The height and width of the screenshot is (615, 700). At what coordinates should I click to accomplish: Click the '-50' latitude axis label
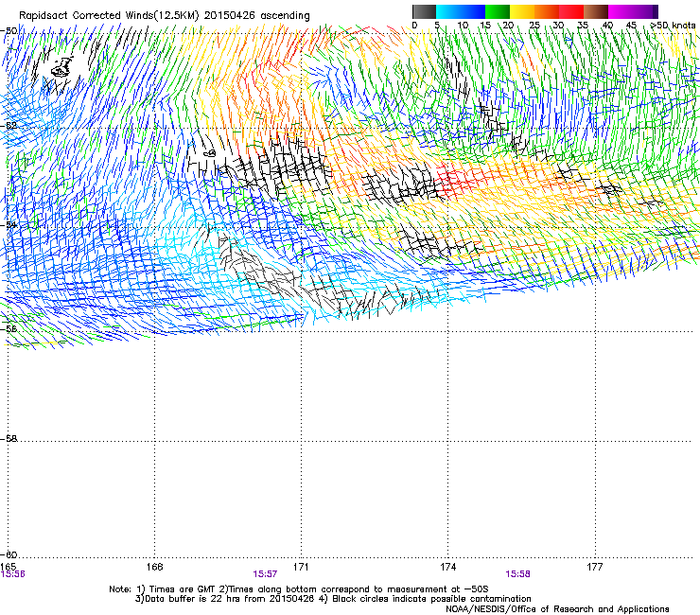pos(9,31)
